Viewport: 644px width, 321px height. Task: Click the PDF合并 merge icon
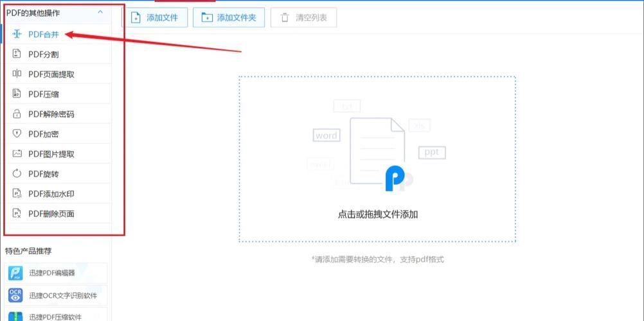point(17,35)
